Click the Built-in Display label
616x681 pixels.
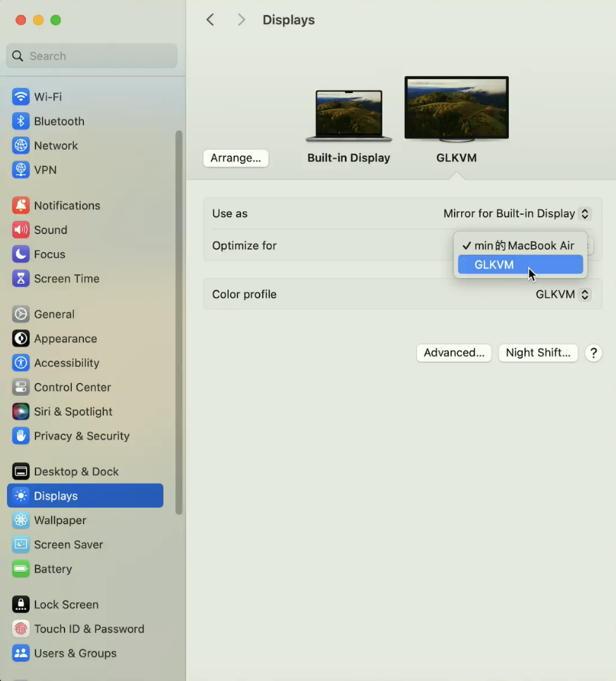click(x=348, y=158)
